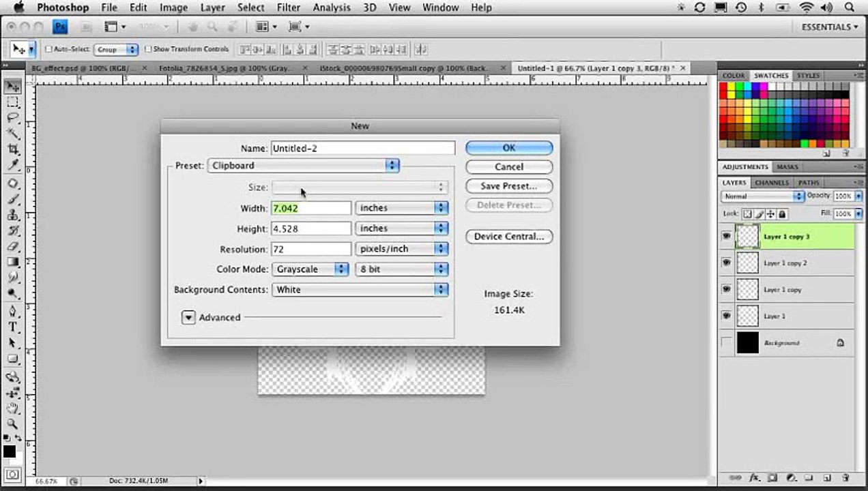This screenshot has width=868, height=491.
Task: Select the Hand tool
Action: point(13,408)
